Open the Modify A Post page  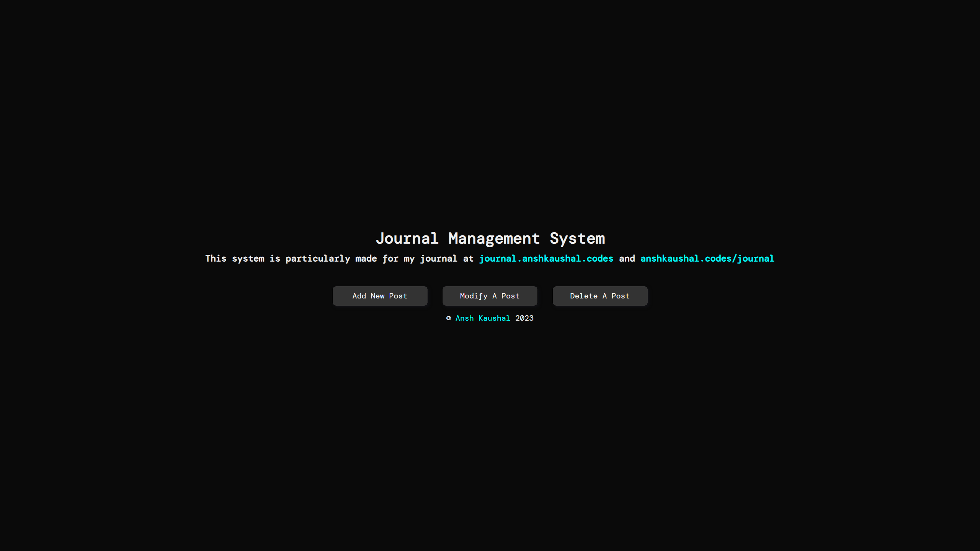point(490,296)
